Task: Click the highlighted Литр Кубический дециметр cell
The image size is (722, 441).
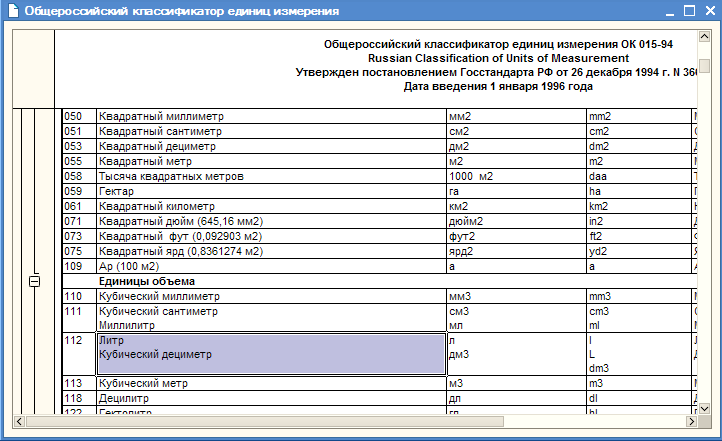Action: pyautogui.click(x=271, y=354)
